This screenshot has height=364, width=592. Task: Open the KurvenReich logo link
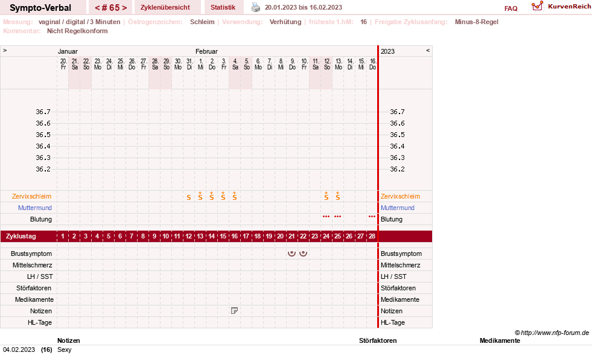(561, 7)
